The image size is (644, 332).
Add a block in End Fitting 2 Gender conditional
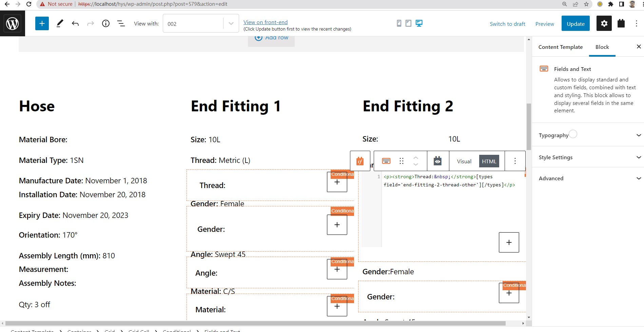[x=509, y=293]
